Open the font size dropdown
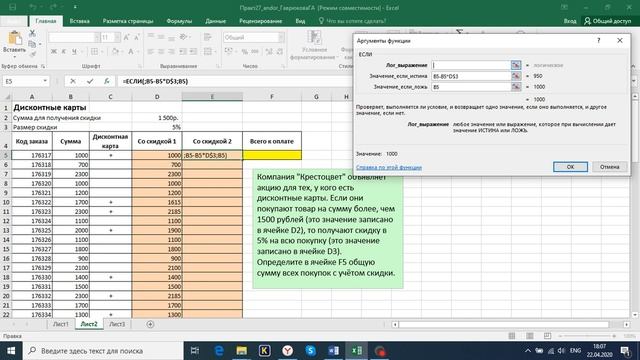 [x=117, y=38]
